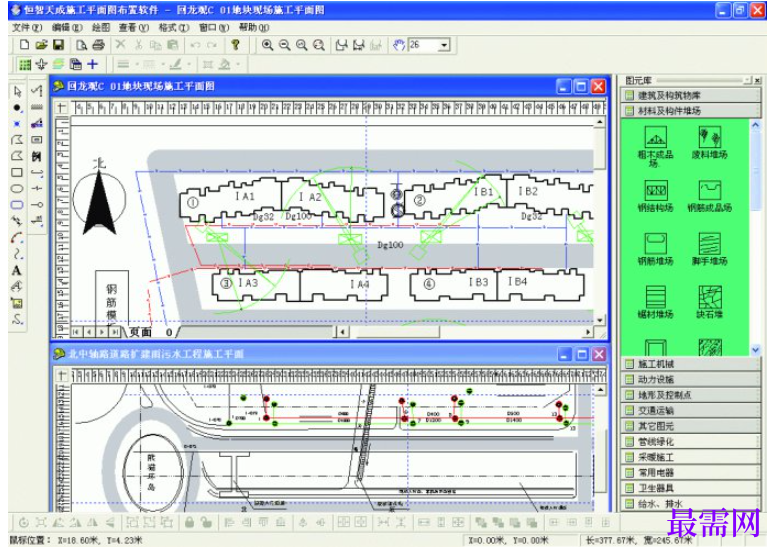This screenshot has width=779, height=554.
Task: Click the Print icon in toolbar
Action: (x=98, y=45)
